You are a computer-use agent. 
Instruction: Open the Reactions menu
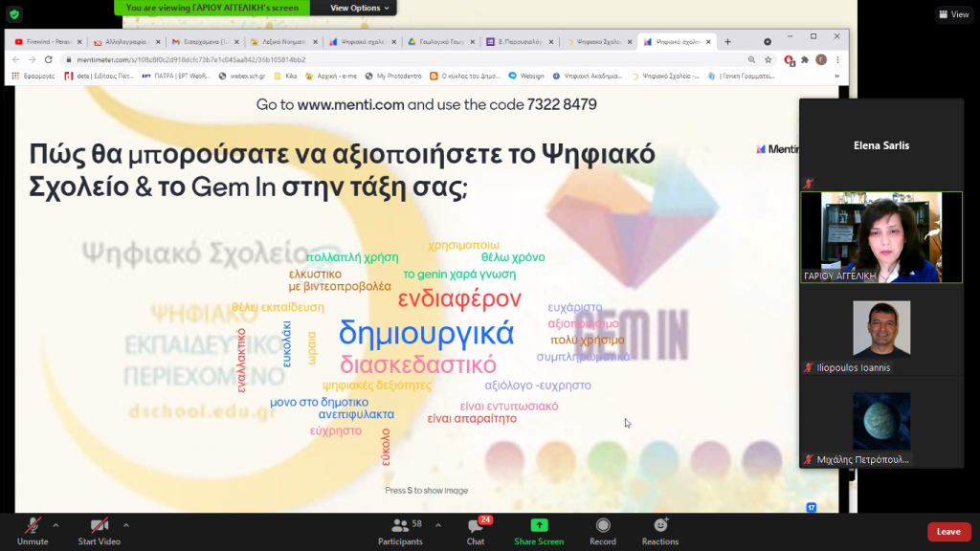[660, 531]
